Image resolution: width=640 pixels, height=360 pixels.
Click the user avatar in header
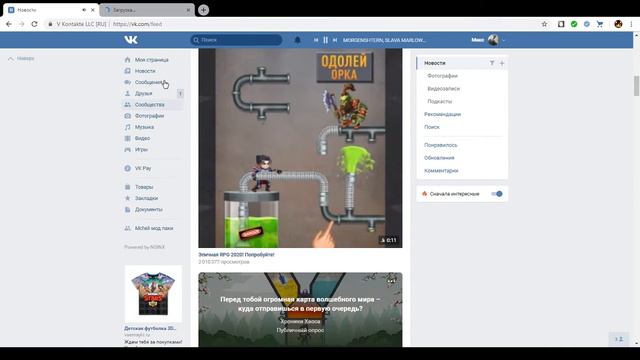tap(493, 40)
